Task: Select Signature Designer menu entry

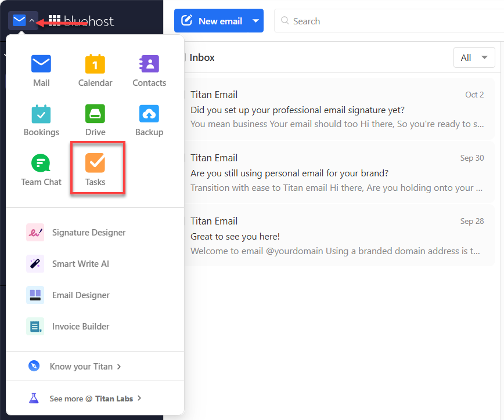Action: [95, 233]
